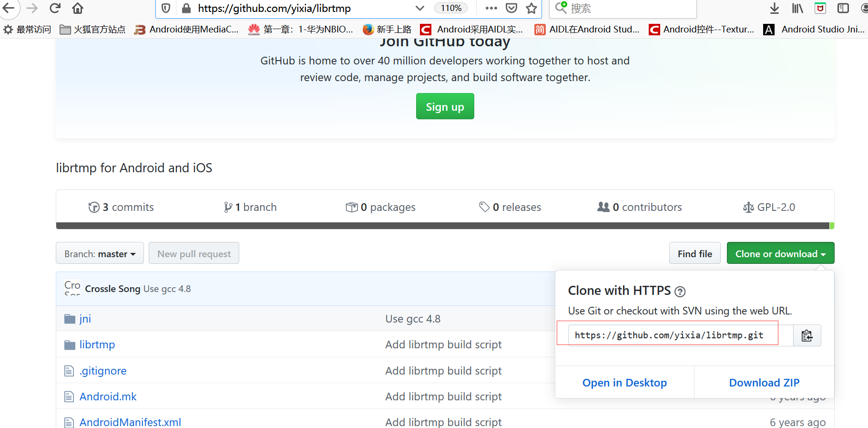Image resolution: width=868 pixels, height=428 pixels.
Task: Go back to the previous page
Action: click(x=9, y=8)
